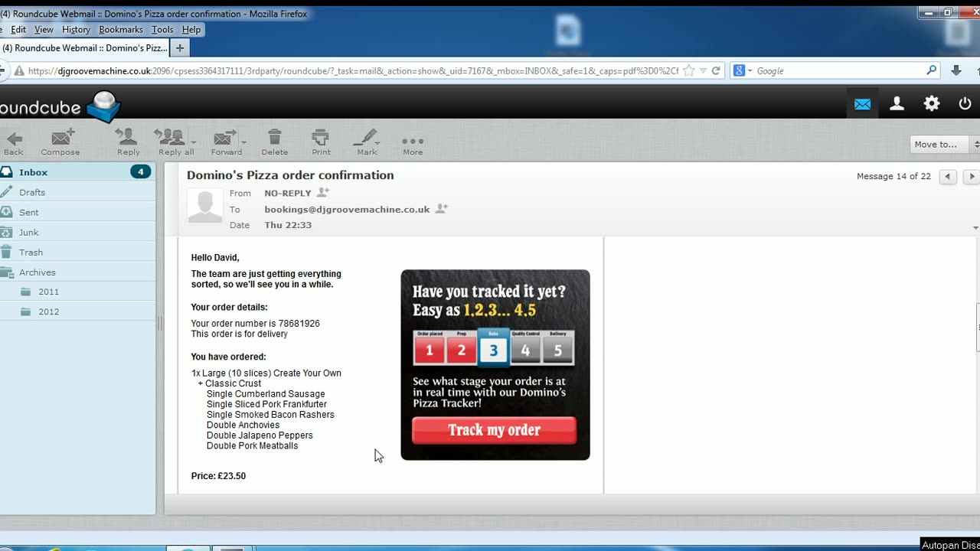
Task: Click the message subject heading
Action: (290, 175)
